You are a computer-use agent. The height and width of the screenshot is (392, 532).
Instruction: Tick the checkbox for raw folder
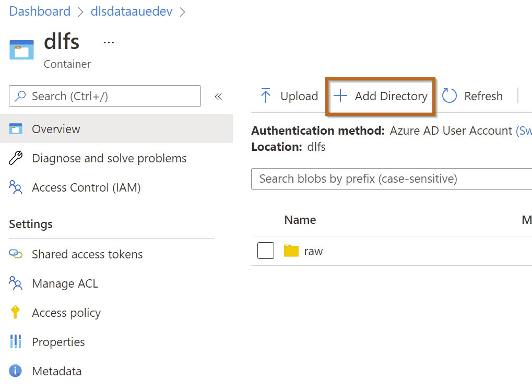[266, 251]
